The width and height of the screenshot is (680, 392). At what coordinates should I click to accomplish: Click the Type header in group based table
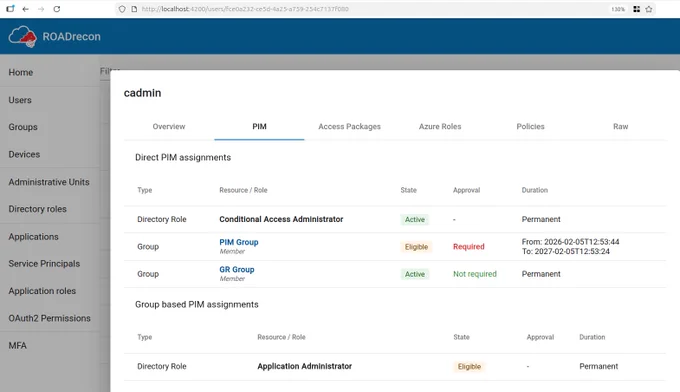(x=144, y=337)
